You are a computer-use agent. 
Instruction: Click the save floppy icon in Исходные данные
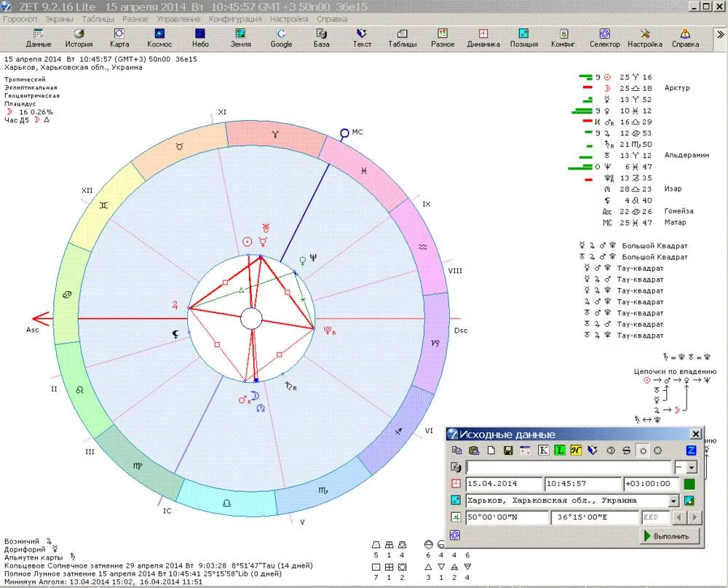[507, 450]
